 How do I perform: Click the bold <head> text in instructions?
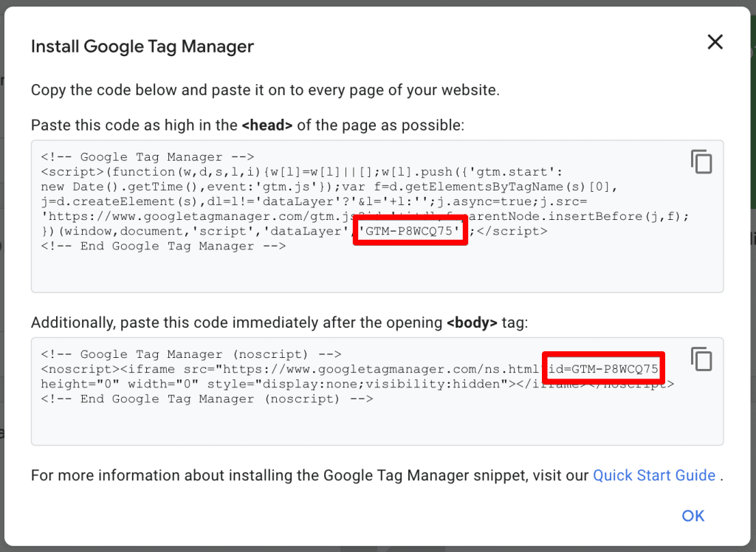(266, 125)
